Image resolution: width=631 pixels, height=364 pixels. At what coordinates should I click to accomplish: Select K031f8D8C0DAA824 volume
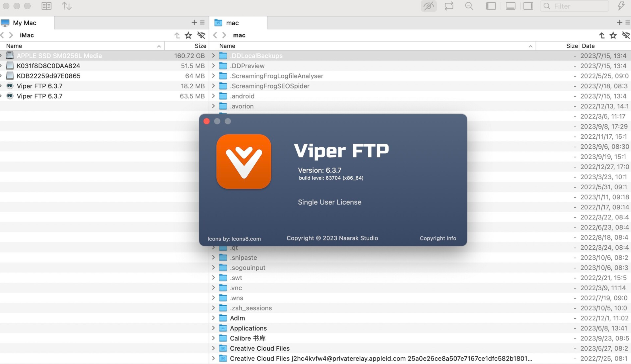click(104, 66)
